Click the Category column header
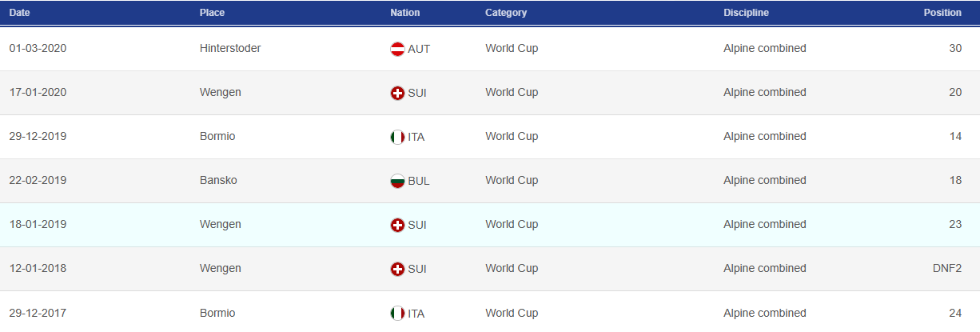This screenshot has width=980, height=332. tap(506, 13)
